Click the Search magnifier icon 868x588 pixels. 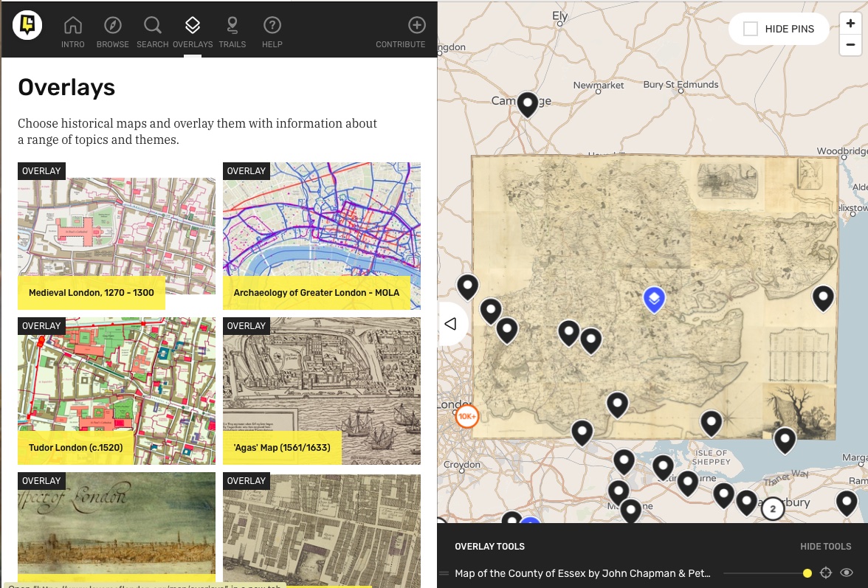click(152, 24)
